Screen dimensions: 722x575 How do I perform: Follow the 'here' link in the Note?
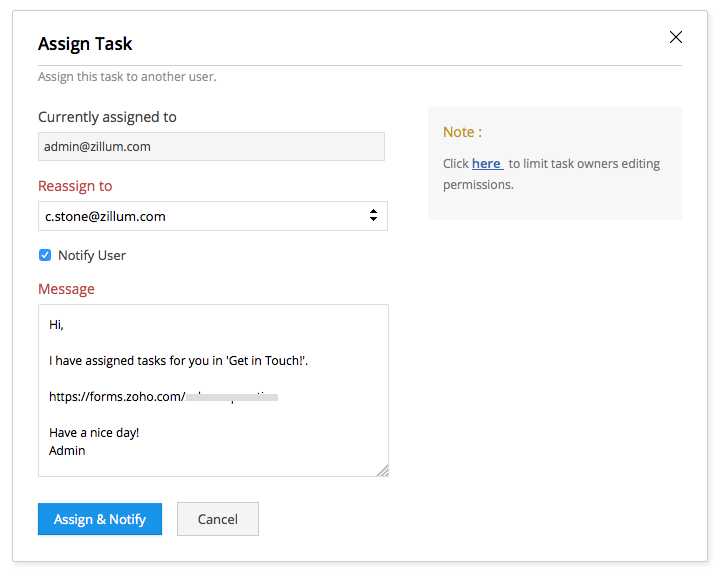[486, 163]
